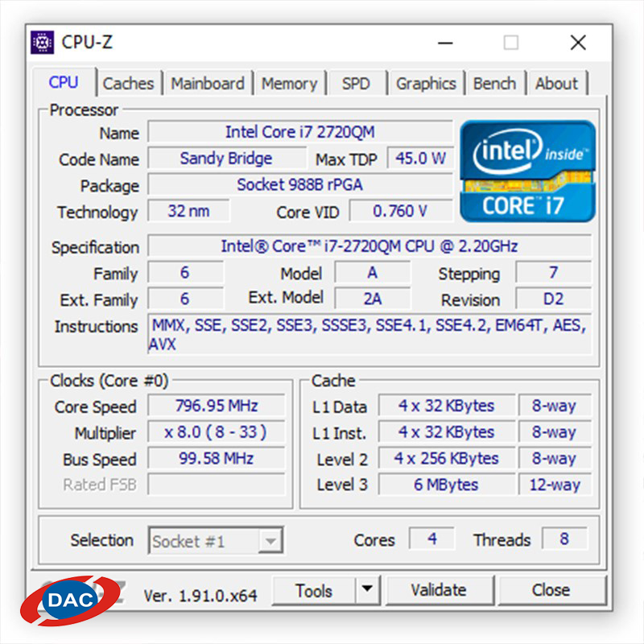Click the Sandy Bridge code name value

226,159
